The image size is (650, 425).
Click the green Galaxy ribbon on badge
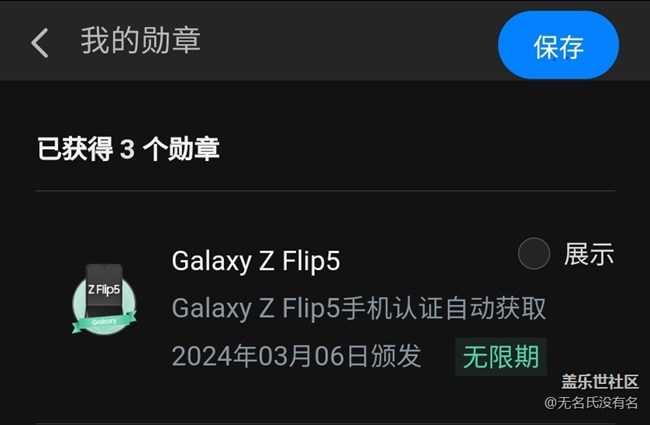104,322
